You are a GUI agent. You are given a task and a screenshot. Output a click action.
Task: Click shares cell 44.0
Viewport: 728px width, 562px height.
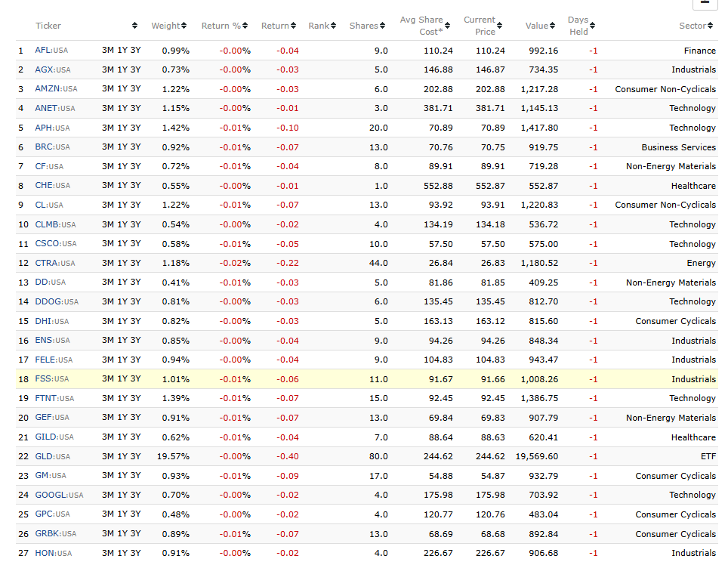click(x=378, y=263)
